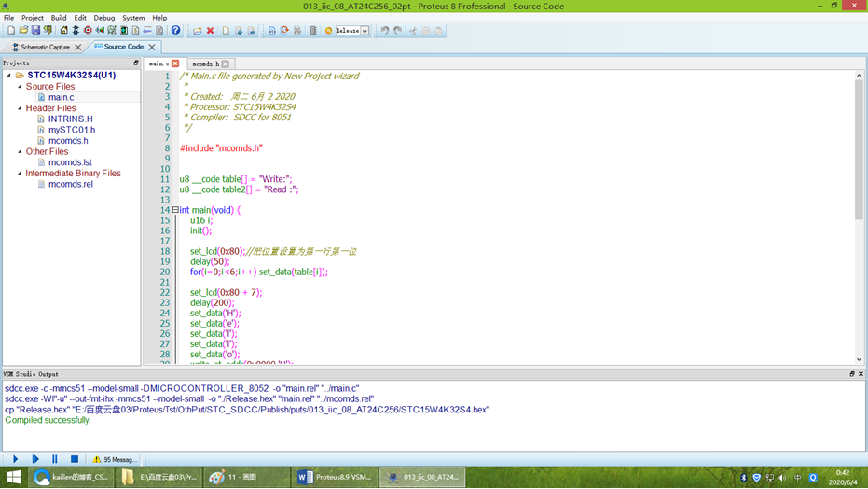Click the 'Compiled successfully.' output line

pyautogui.click(x=47, y=420)
